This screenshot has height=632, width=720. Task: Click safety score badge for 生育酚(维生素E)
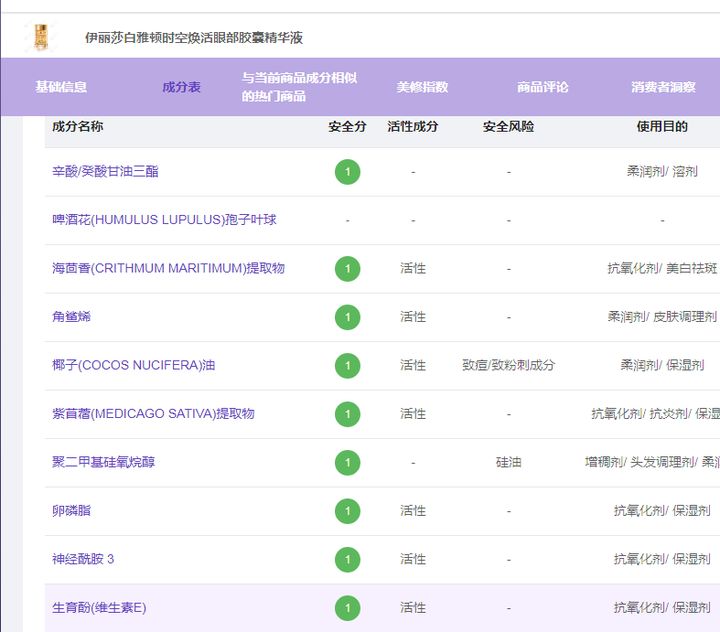(348, 608)
